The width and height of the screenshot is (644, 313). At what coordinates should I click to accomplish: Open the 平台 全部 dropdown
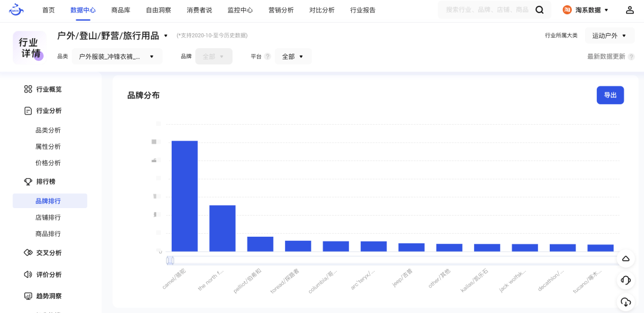pyautogui.click(x=293, y=57)
